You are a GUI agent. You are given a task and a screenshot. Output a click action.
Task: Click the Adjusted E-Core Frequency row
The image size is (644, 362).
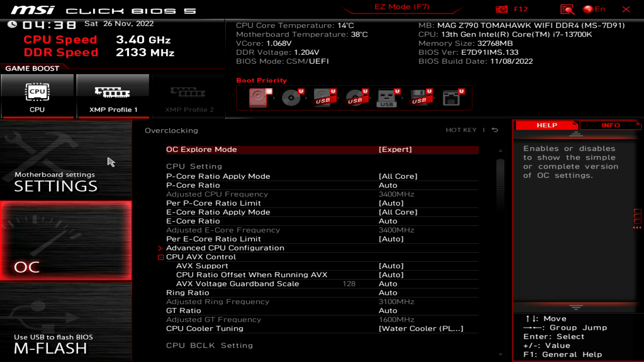[322, 230]
